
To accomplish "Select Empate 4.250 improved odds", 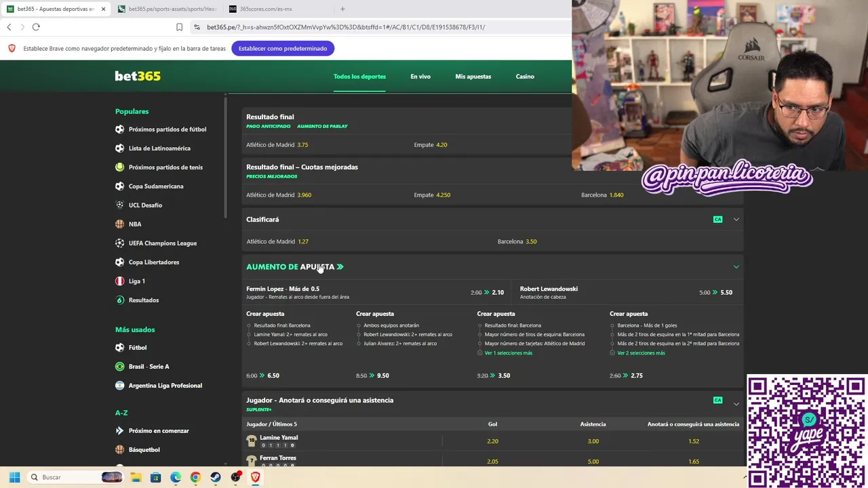I will (432, 195).
